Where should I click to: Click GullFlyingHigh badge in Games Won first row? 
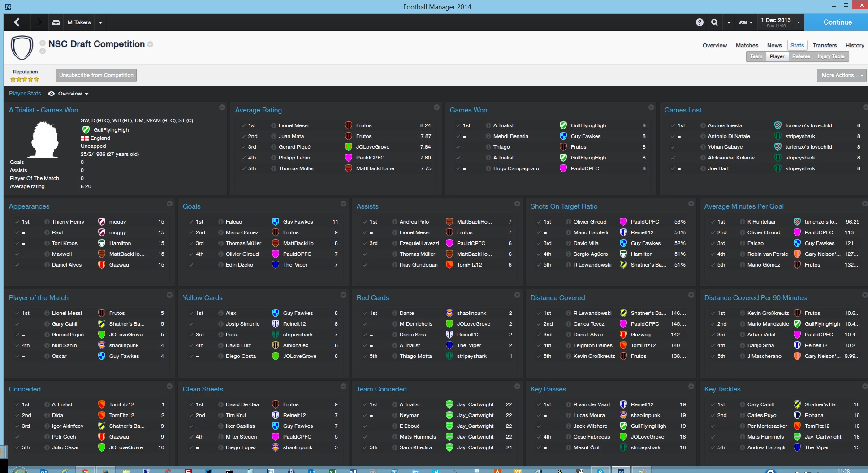tap(563, 125)
